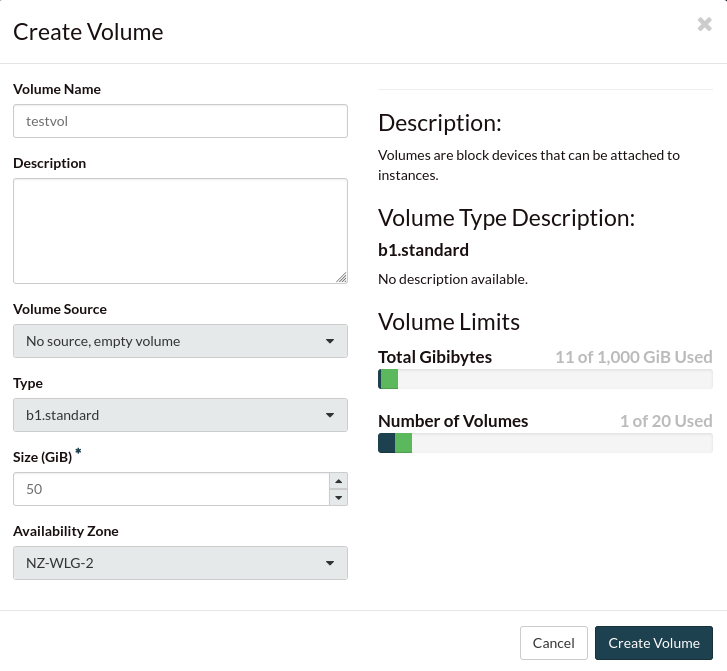Decrease size with the down stepper arrow

(339, 497)
